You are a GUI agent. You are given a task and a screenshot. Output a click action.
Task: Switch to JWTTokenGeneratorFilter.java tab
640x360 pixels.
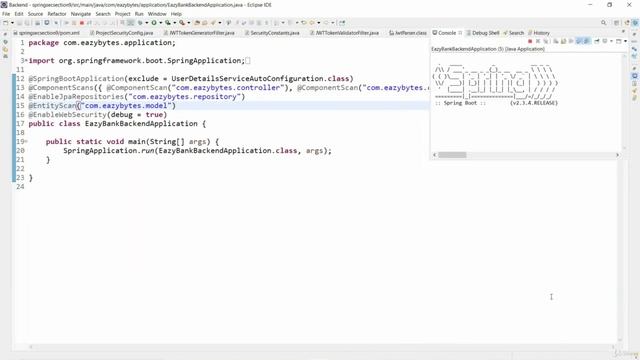pos(199,33)
